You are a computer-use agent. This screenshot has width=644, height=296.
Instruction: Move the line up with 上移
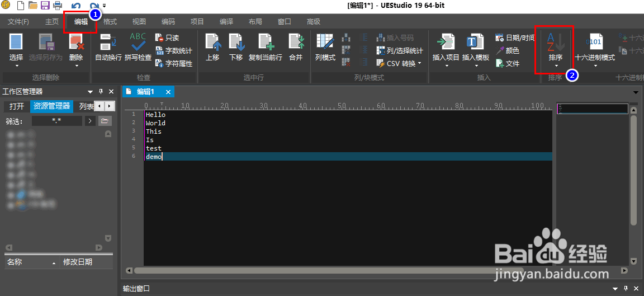(x=213, y=48)
